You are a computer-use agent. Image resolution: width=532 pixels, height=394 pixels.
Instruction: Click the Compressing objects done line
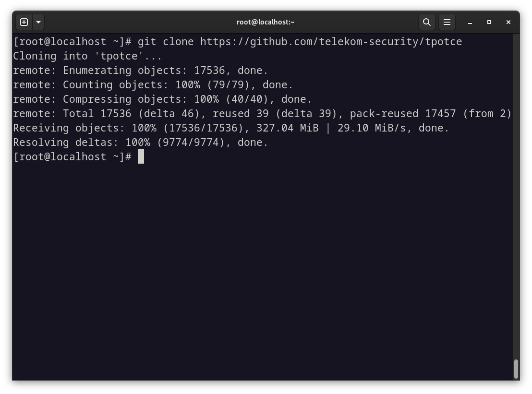pyautogui.click(x=161, y=99)
